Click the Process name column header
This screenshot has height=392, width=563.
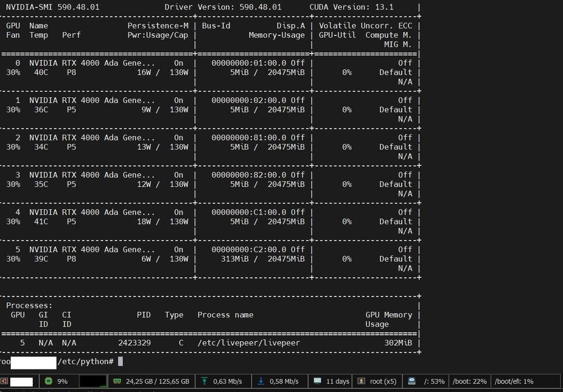pos(225,315)
